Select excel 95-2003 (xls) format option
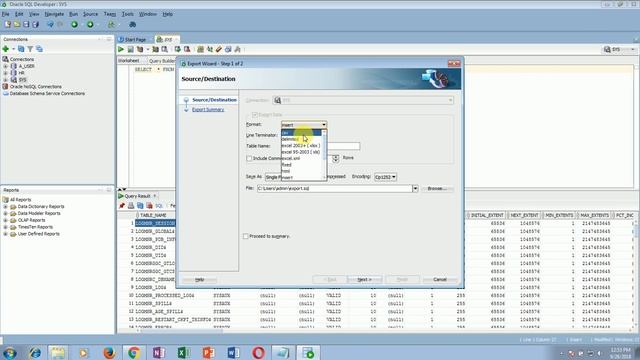The height and width of the screenshot is (360, 640). pyautogui.click(x=302, y=152)
